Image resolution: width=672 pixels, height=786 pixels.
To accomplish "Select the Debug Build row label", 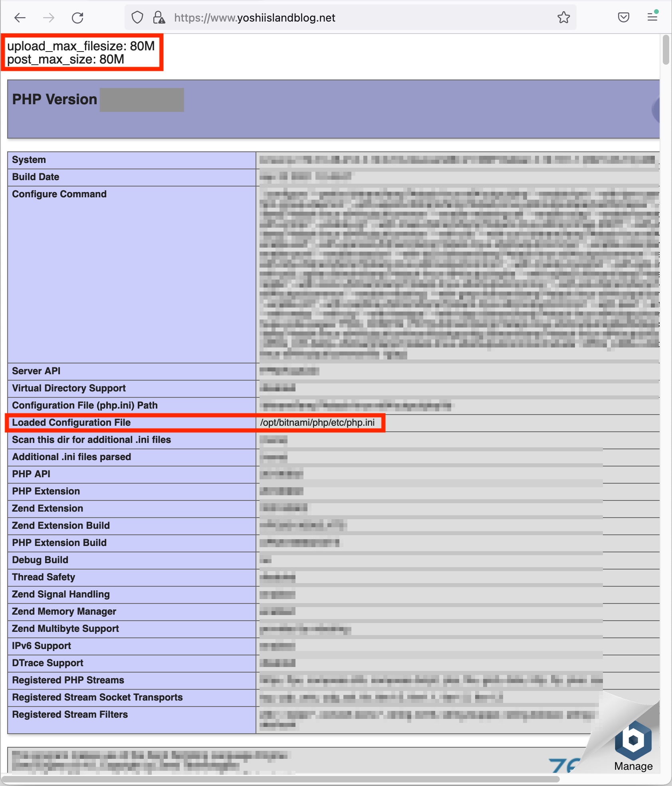I will pyautogui.click(x=40, y=560).
